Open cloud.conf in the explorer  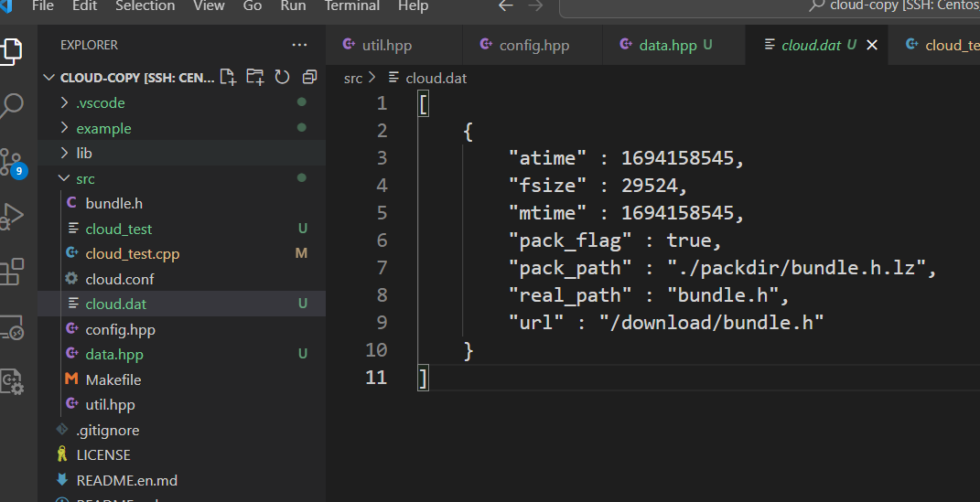pyautogui.click(x=181, y=279)
